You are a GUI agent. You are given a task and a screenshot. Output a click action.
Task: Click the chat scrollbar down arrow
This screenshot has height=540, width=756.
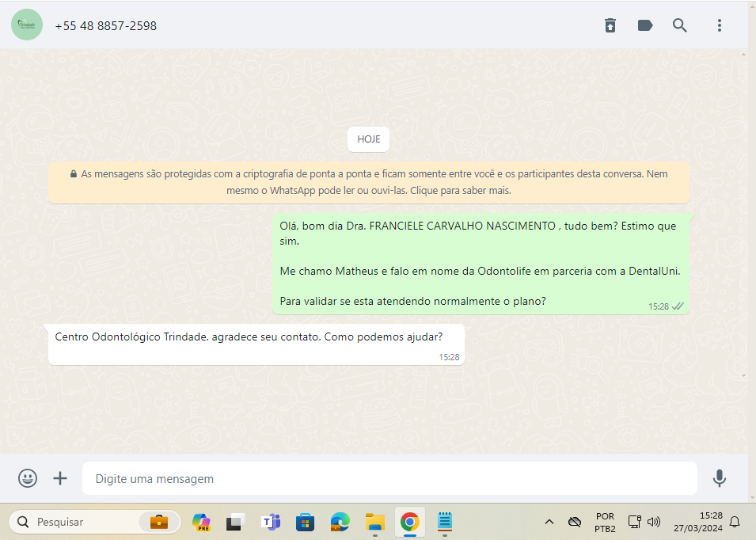(x=743, y=375)
